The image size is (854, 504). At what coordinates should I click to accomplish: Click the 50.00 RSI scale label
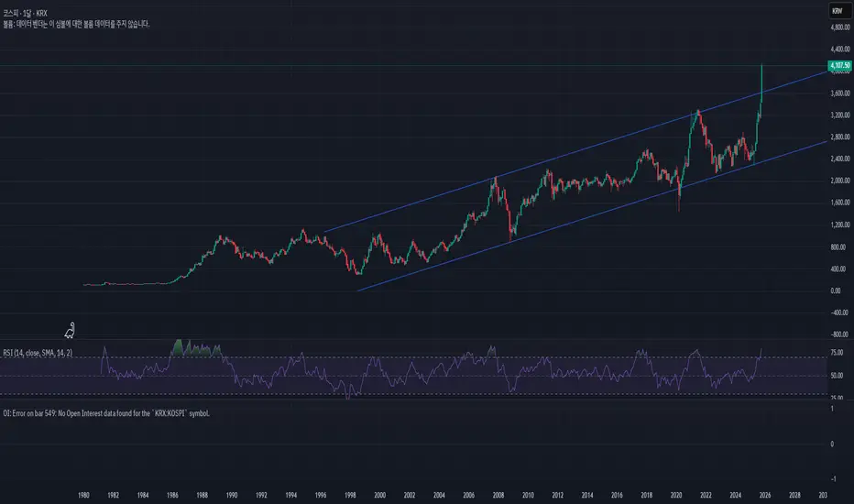coord(837,376)
